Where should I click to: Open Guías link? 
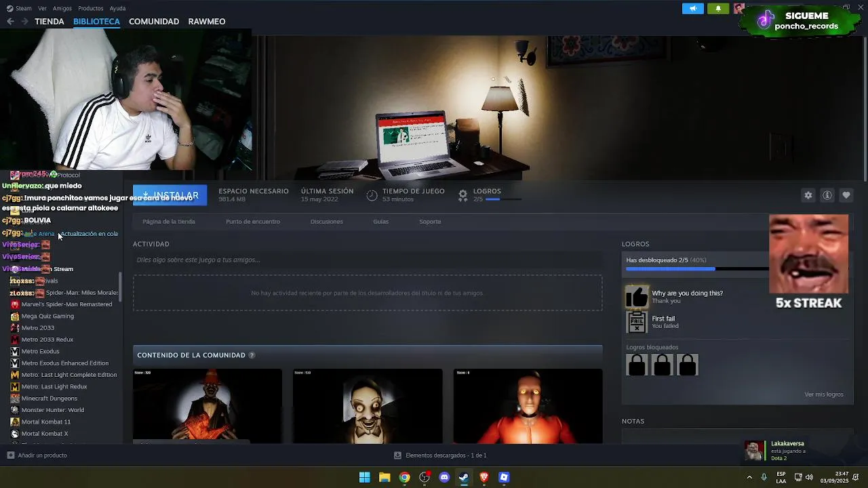(x=380, y=222)
